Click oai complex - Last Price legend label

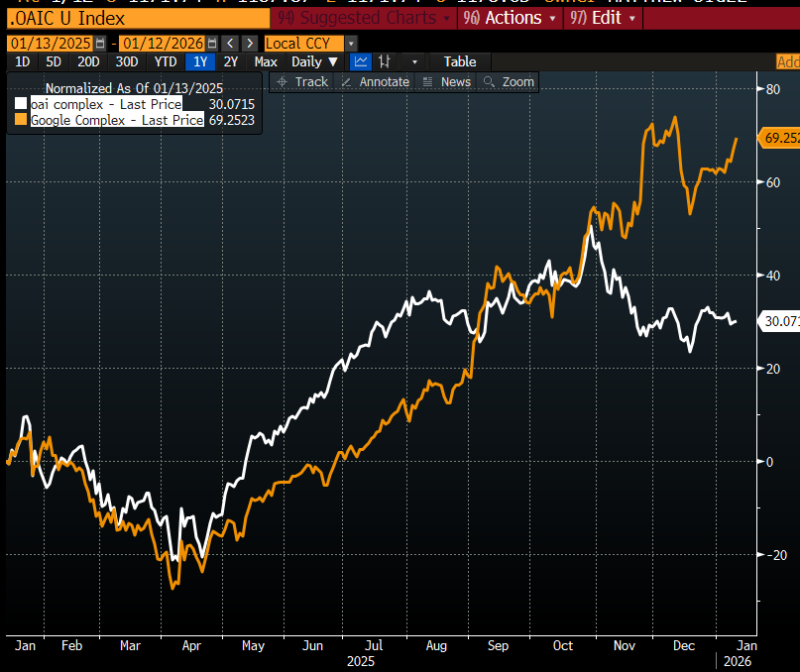106,104
